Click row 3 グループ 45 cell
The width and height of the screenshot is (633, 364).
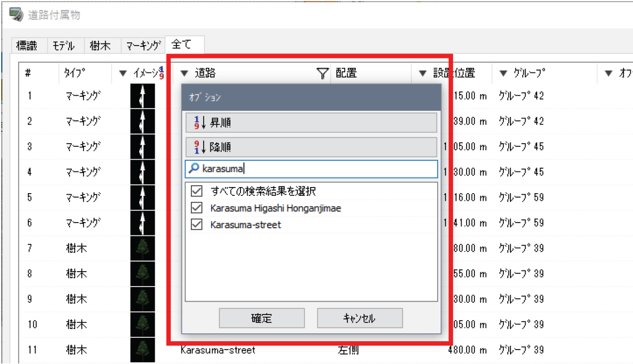tap(522, 147)
